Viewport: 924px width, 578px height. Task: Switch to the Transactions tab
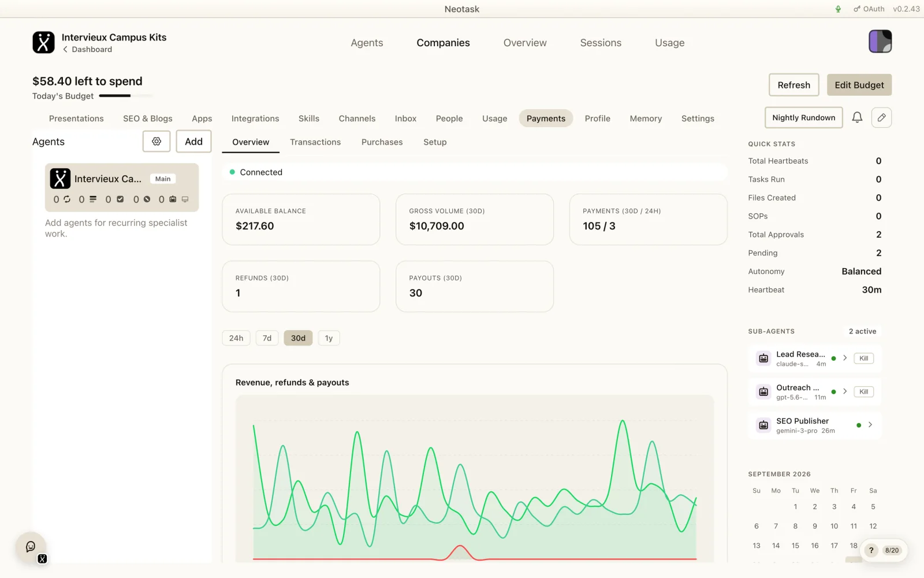pyautogui.click(x=315, y=142)
